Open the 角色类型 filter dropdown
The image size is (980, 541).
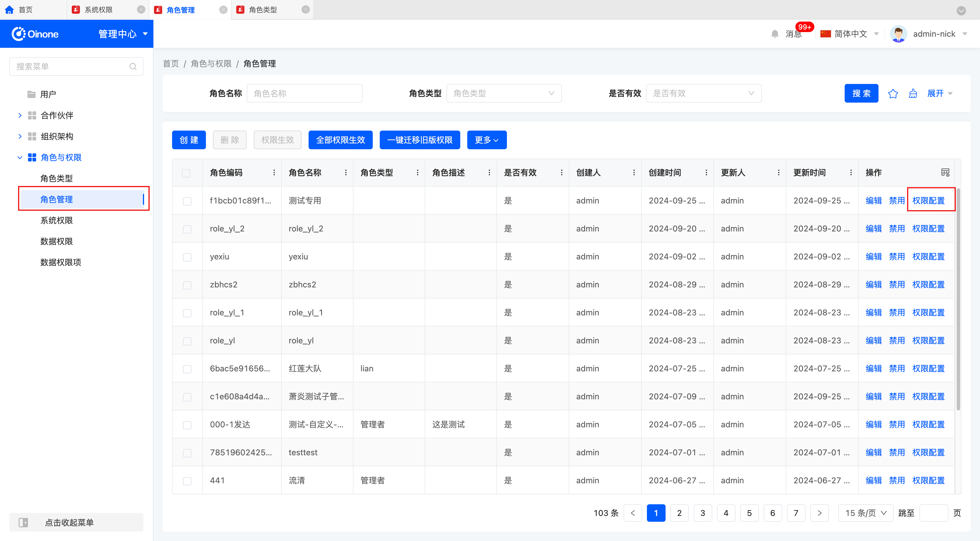click(x=504, y=93)
